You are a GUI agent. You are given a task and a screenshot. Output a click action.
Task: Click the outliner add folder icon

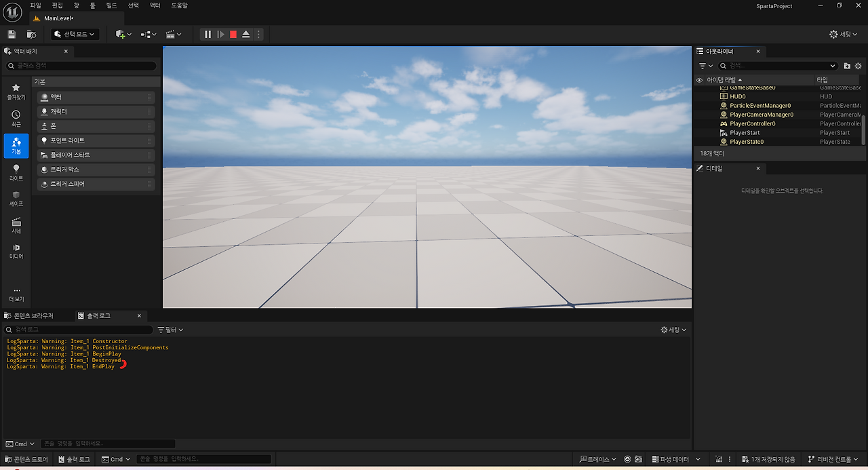click(847, 66)
